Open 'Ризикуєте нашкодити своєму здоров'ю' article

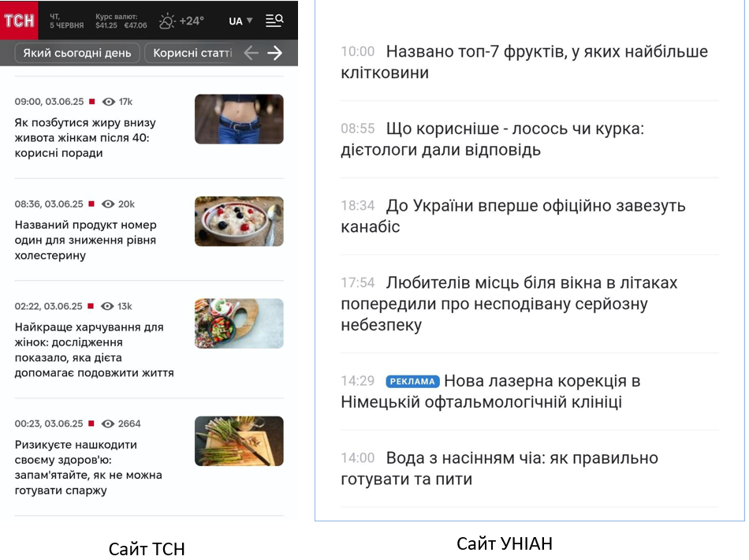[x=88, y=467]
